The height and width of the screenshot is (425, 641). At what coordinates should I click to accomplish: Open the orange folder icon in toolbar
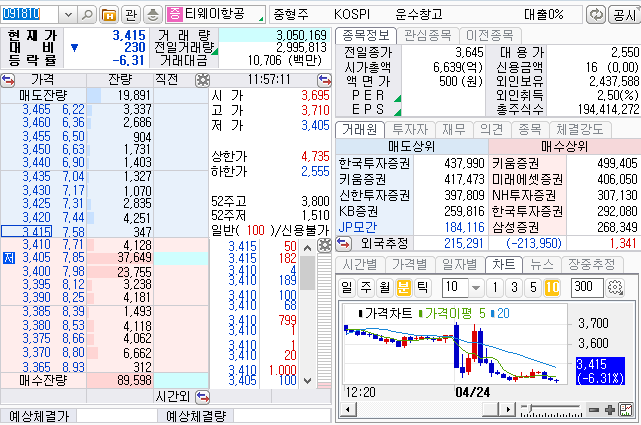(109, 15)
